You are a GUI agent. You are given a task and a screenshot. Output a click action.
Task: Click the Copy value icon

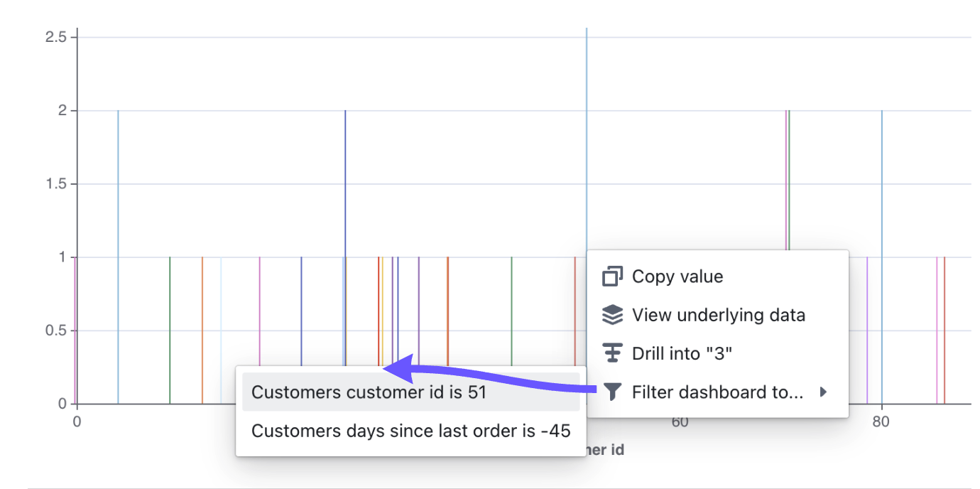(612, 276)
